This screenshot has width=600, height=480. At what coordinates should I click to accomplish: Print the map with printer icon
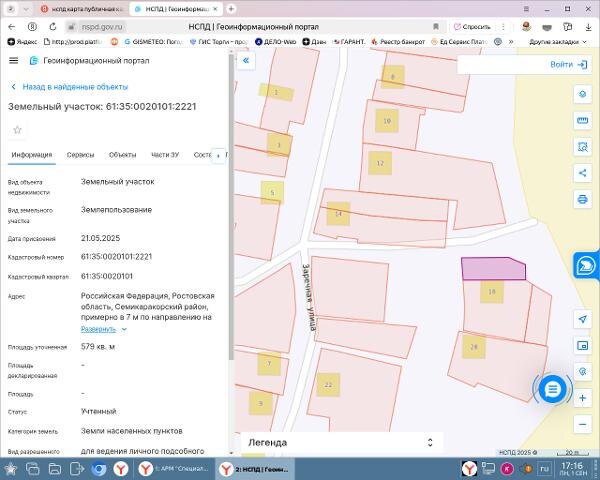coord(582,199)
